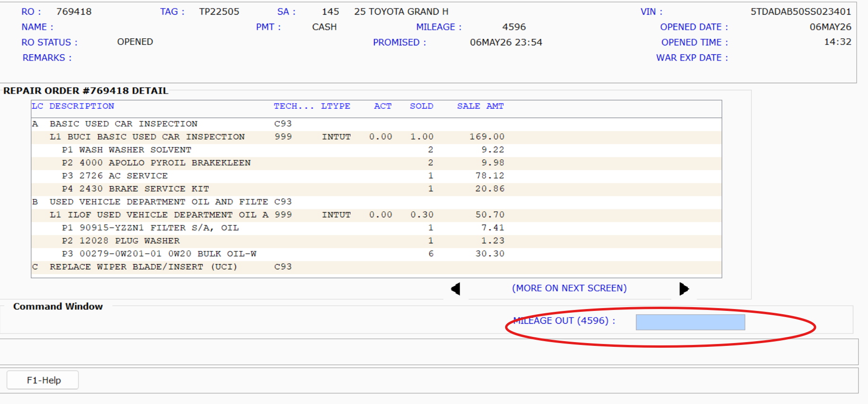Click the left arrow for previous screen
The image size is (868, 404).
pos(455,289)
